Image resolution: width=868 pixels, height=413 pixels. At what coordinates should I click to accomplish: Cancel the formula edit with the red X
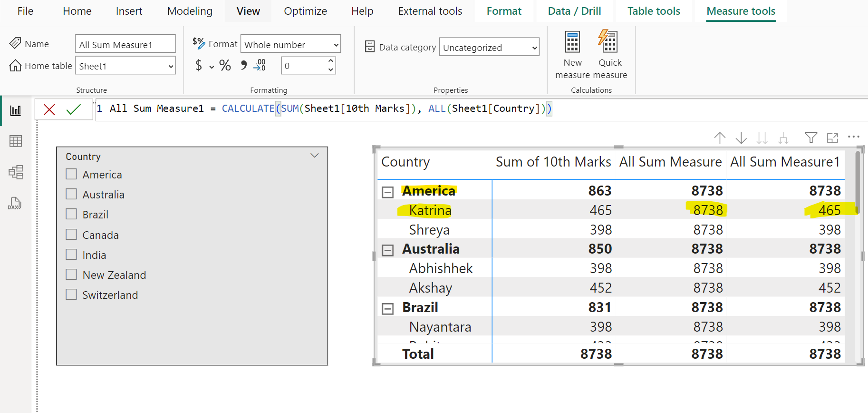pyautogui.click(x=49, y=110)
